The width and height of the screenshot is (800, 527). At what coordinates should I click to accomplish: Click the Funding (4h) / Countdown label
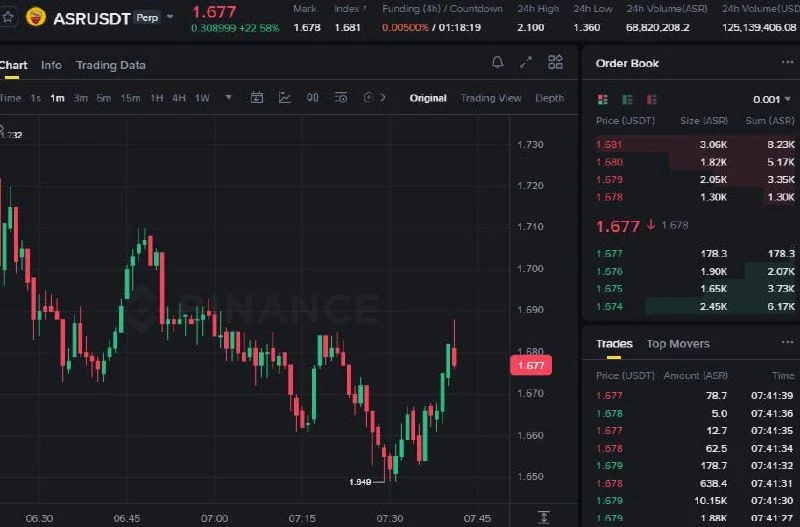[442, 9]
